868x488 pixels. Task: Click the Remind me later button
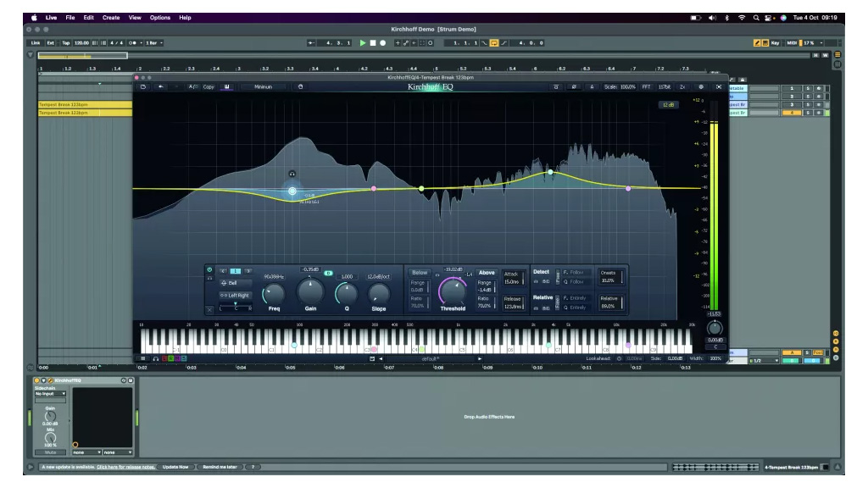tap(220, 467)
